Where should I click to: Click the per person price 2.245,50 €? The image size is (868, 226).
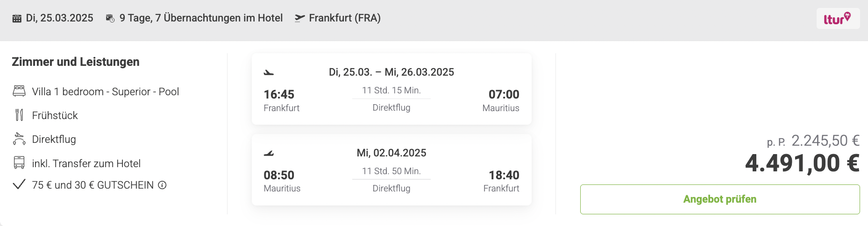click(825, 141)
